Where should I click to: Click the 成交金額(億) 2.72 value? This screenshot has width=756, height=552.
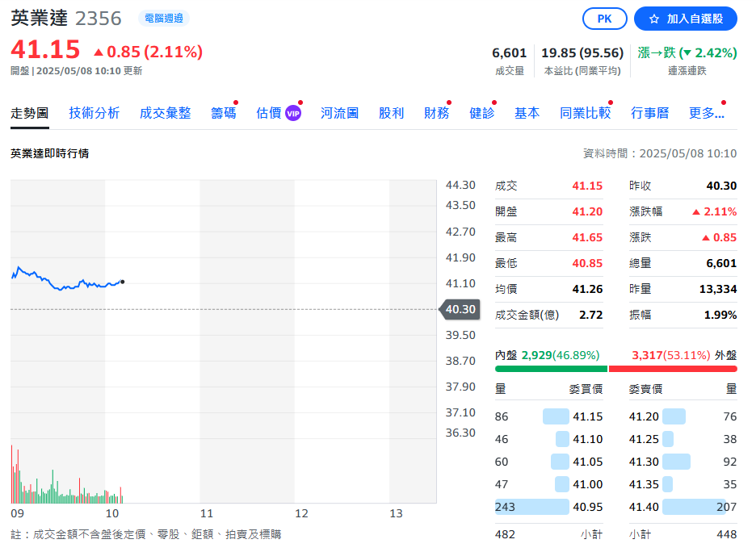click(x=591, y=315)
